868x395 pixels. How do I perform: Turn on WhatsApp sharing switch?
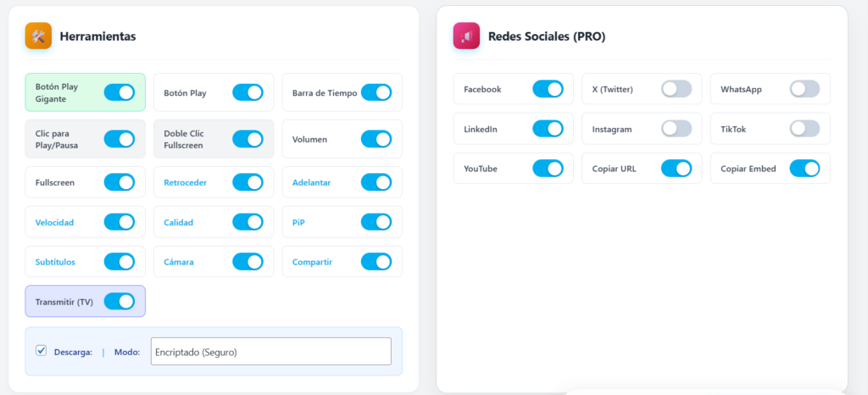click(x=804, y=89)
